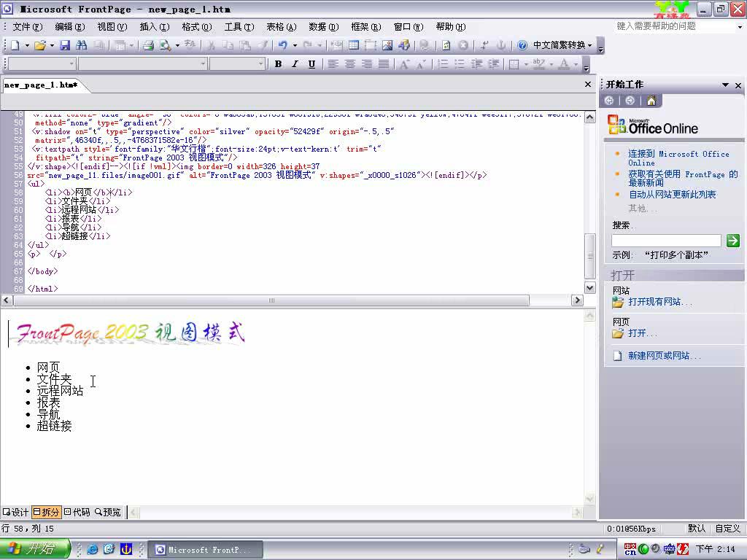Image resolution: width=747 pixels, height=560 pixels.
Task: Open Help with the blue question mark icon
Action: (522, 45)
